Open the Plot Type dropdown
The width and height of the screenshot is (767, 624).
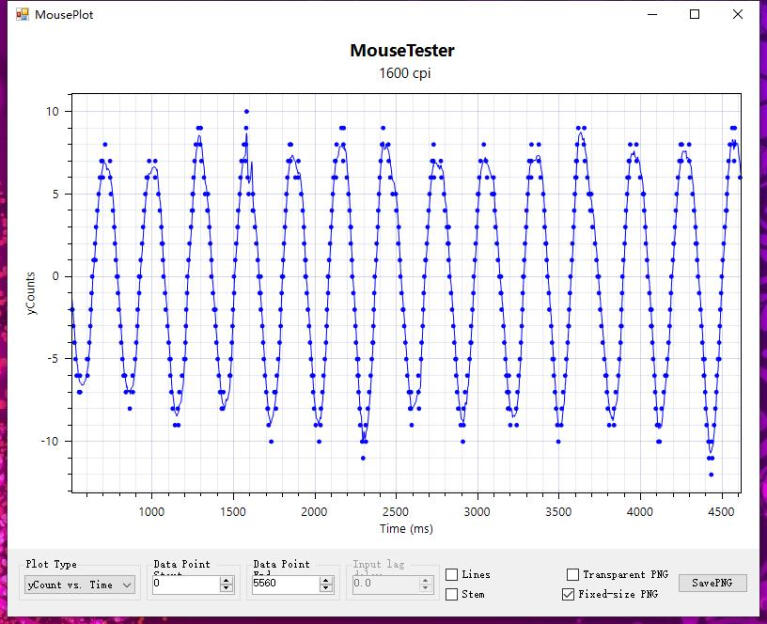pos(80,585)
